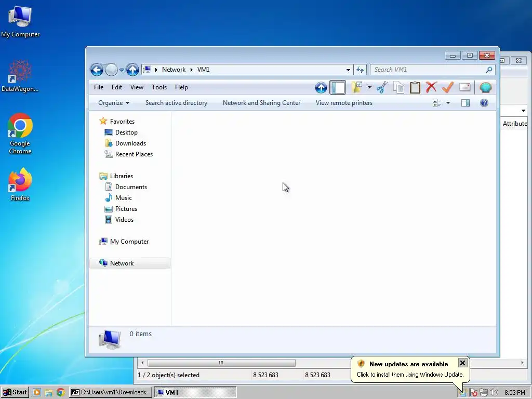Select Libraries in navigation pane
Screen dimensions: 532x399
116,176
